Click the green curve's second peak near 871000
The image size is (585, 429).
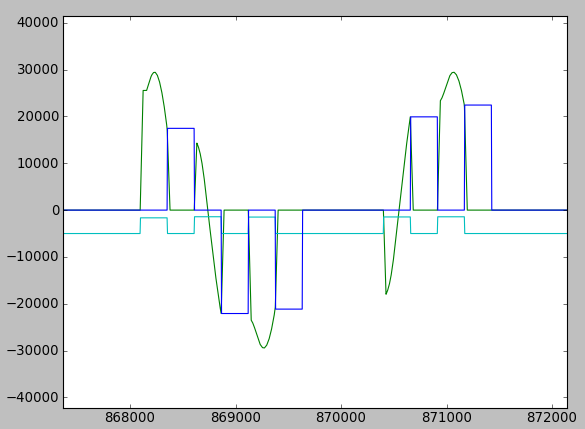(x=453, y=72)
